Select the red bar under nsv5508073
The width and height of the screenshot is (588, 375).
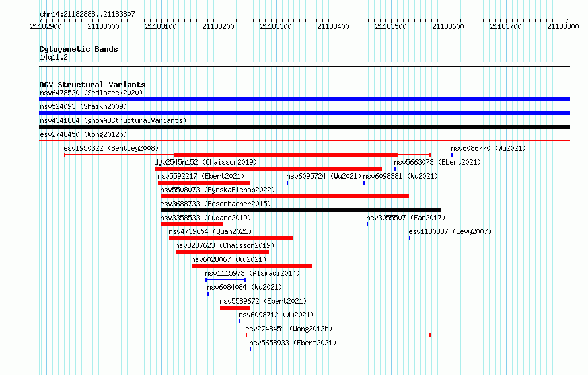point(285,196)
